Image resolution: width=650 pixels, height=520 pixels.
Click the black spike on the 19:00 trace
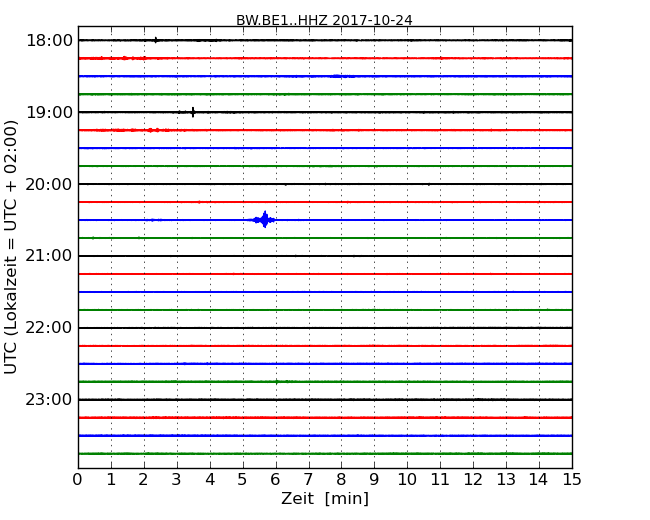[x=193, y=112]
